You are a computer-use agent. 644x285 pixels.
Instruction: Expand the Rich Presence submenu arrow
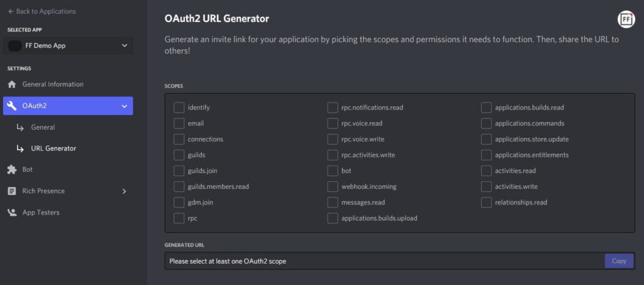[x=124, y=191]
